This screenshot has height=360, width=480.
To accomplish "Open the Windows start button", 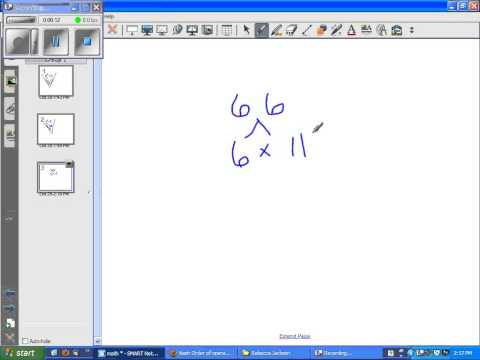I will tap(21, 353).
